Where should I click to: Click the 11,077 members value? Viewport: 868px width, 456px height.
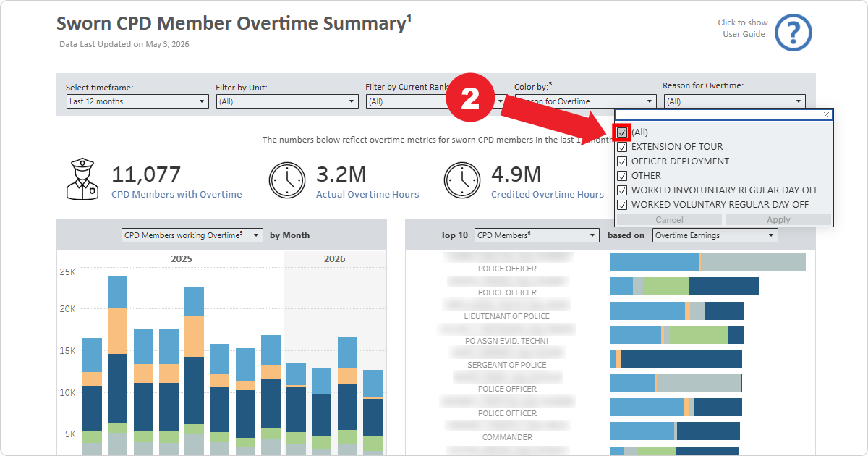(x=146, y=174)
